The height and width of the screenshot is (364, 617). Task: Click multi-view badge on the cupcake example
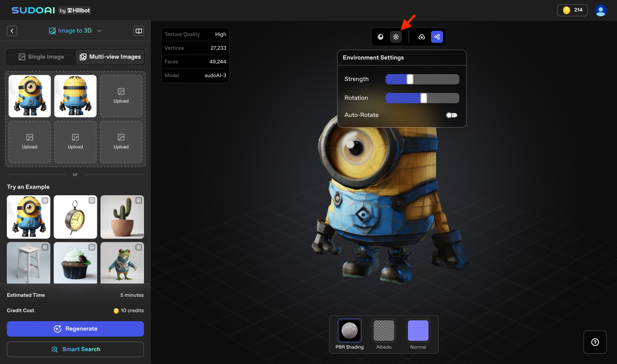pos(92,247)
